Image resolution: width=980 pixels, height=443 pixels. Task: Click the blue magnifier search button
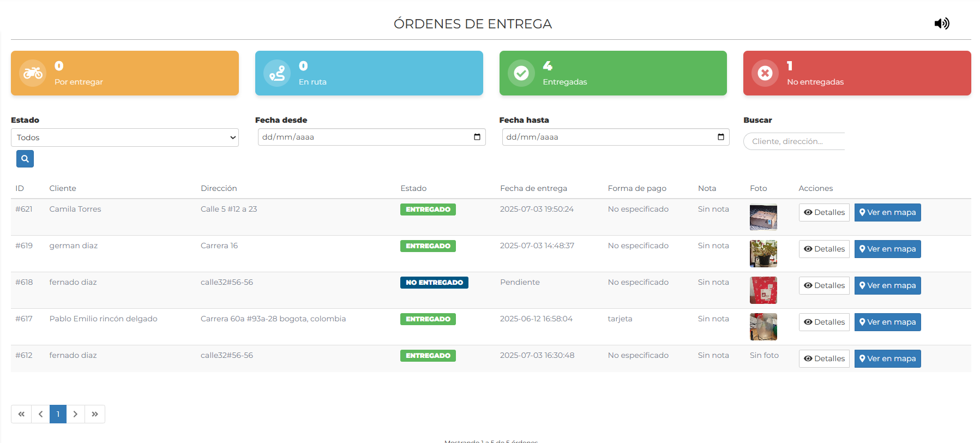(x=25, y=159)
